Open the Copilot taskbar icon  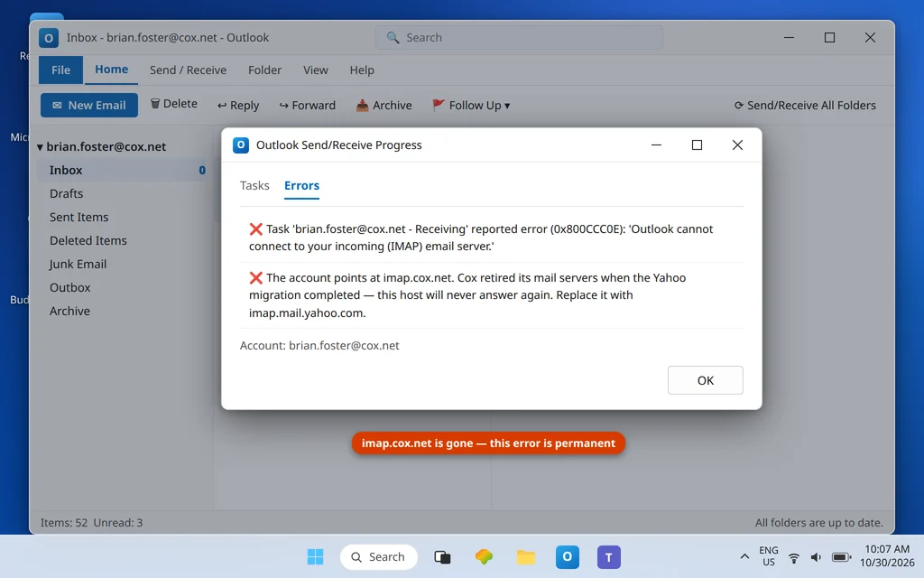(x=484, y=556)
